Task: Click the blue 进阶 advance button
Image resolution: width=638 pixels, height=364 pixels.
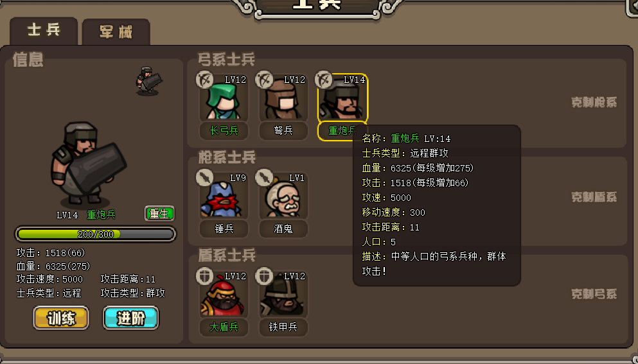Action: 130,318
